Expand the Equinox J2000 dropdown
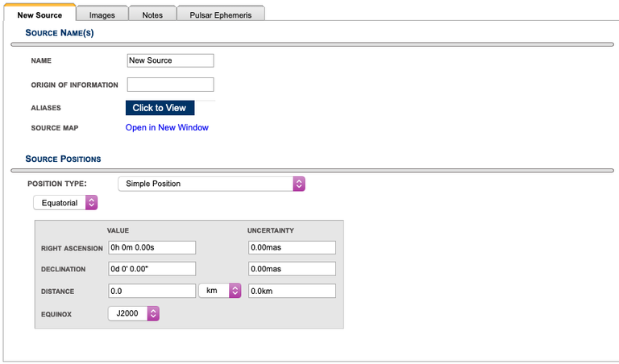The image size is (619, 364). point(134,314)
